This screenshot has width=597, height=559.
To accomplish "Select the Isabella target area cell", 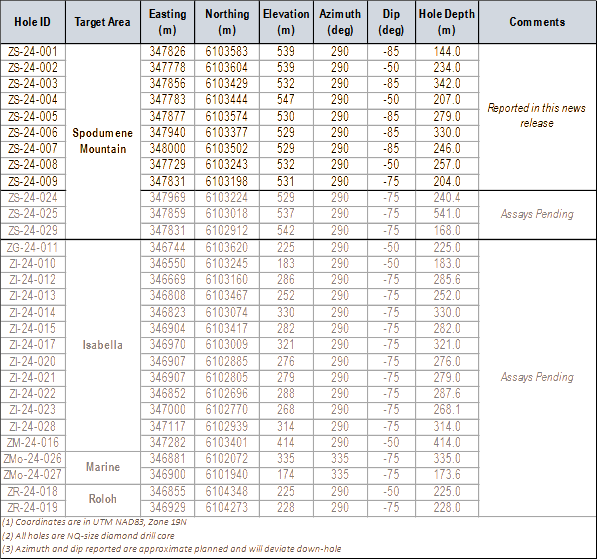I will [x=103, y=345].
